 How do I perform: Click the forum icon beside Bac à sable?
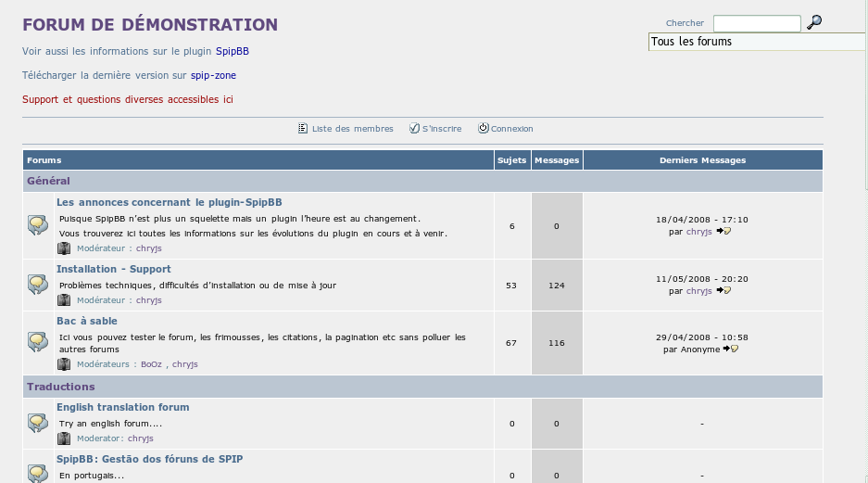(x=38, y=342)
